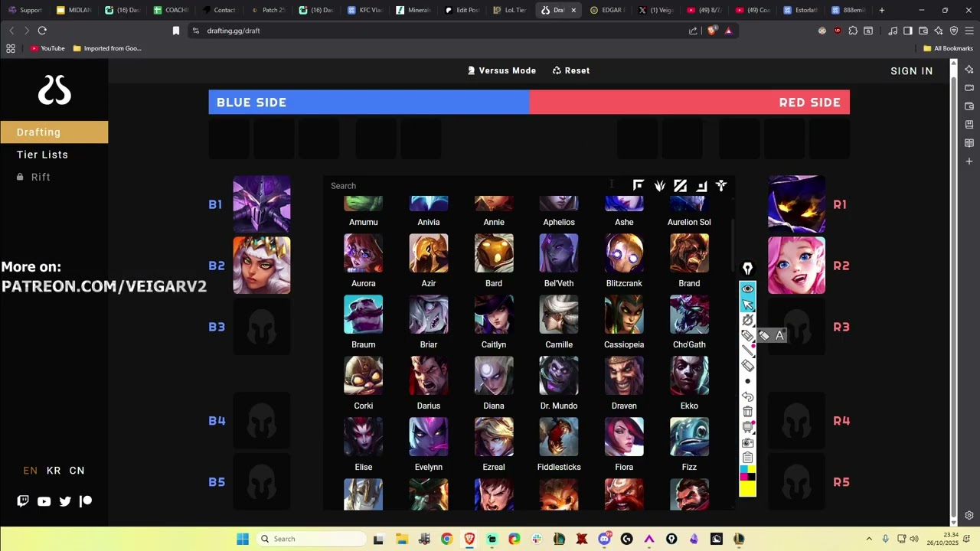Switch to the KFC browser tab
The height and width of the screenshot is (551, 980).
[365, 10]
